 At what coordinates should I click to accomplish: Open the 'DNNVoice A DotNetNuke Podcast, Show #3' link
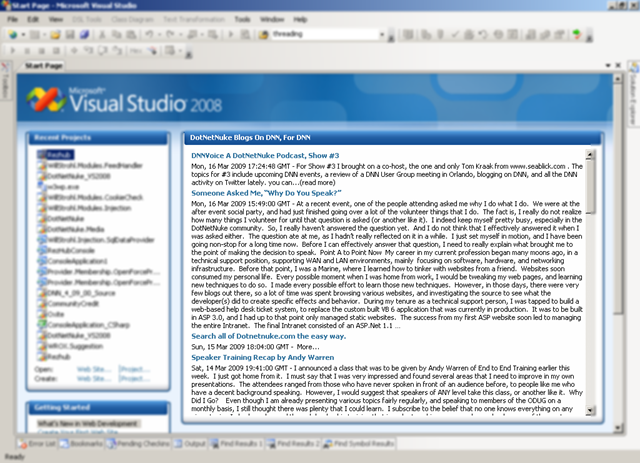[265, 156]
